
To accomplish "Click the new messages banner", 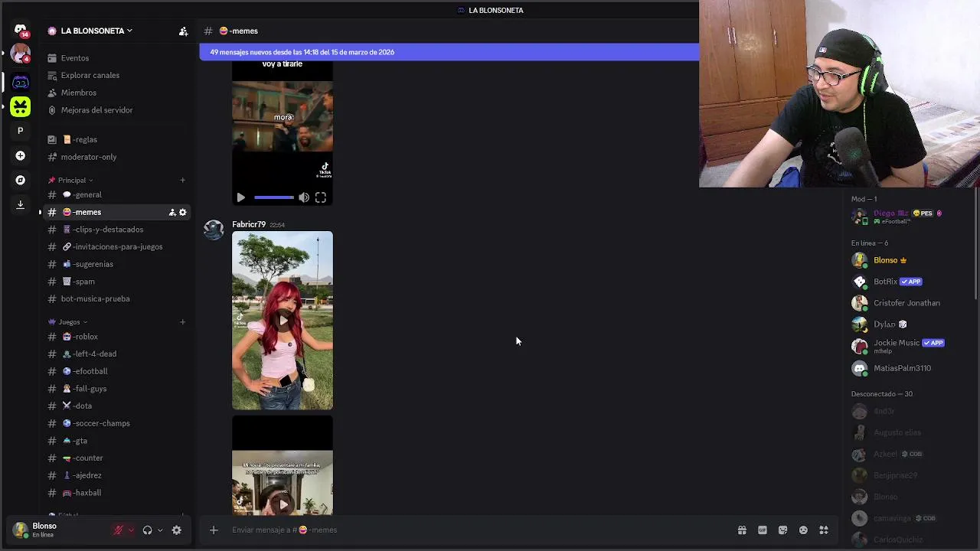I will point(449,52).
